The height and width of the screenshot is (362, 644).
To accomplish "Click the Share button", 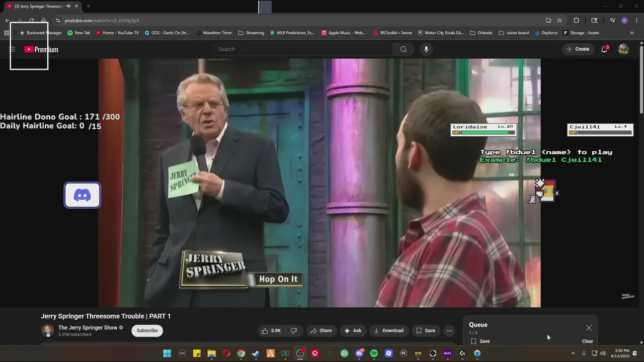I will coord(321,331).
